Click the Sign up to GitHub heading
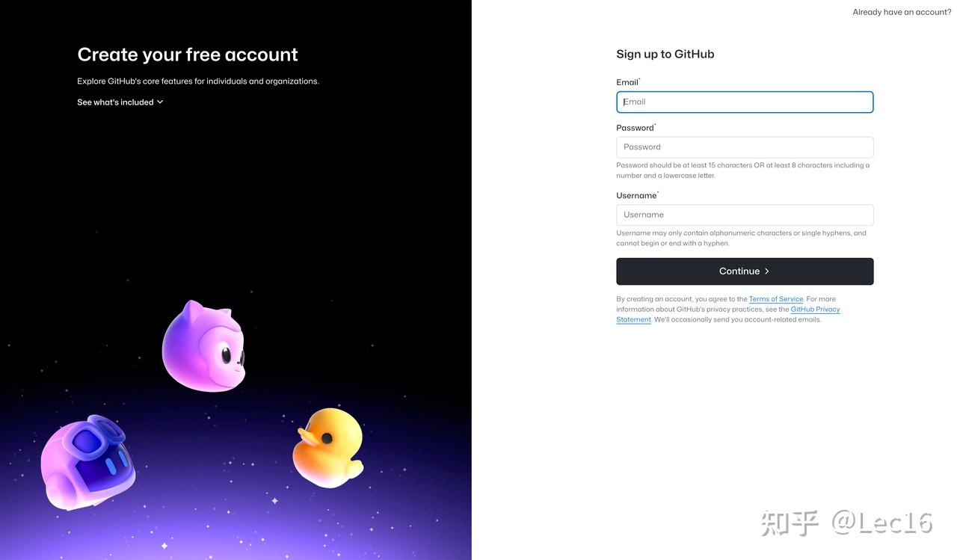 pyautogui.click(x=665, y=54)
